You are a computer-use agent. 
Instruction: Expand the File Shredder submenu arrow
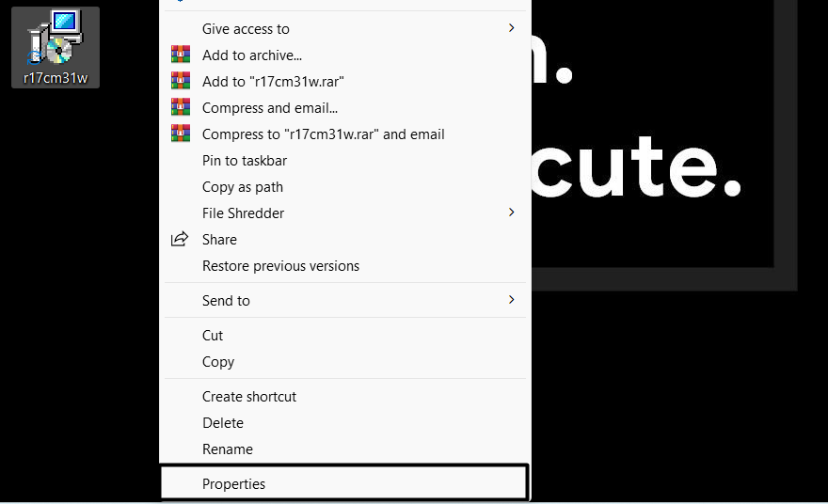tap(512, 213)
